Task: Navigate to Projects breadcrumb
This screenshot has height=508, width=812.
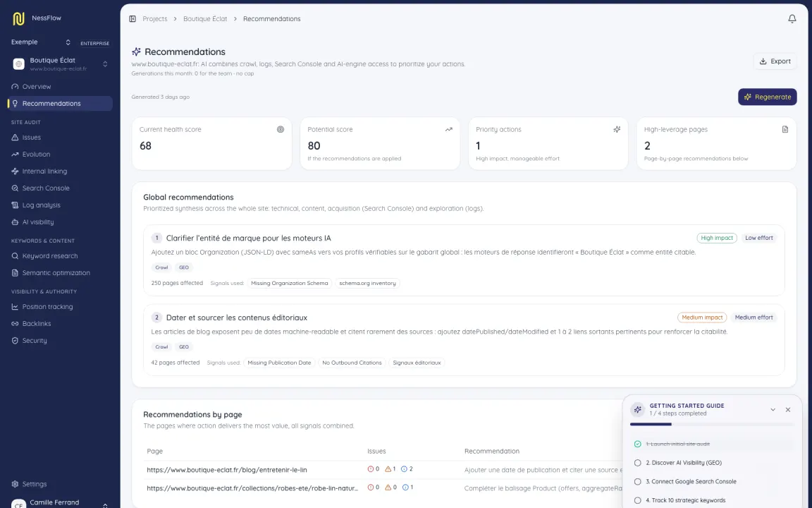Action: pos(155,18)
